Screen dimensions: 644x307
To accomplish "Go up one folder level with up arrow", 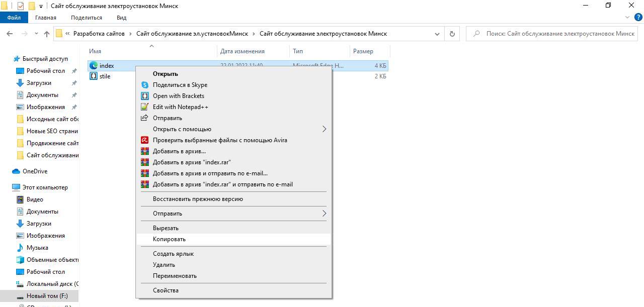I will tap(47, 34).
